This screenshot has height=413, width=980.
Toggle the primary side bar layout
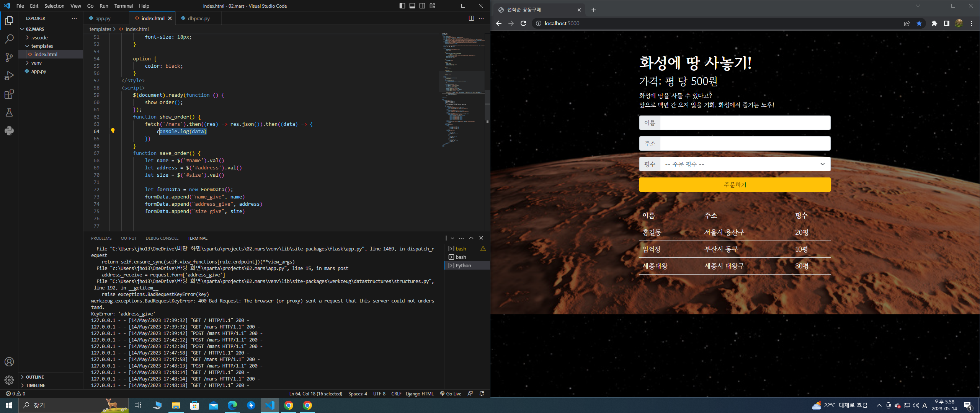click(x=402, y=6)
